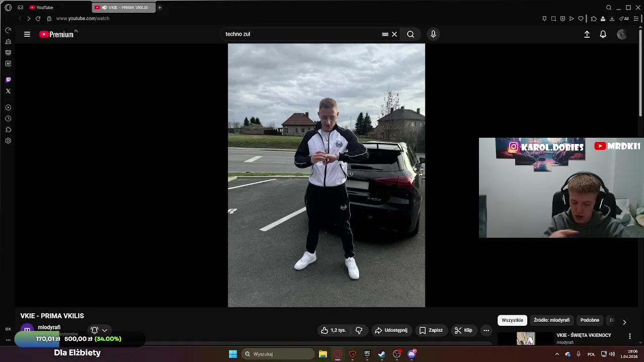Image resolution: width=644 pixels, height=362 pixels.
Task: Save the video with Zapisz
Action: point(431,330)
